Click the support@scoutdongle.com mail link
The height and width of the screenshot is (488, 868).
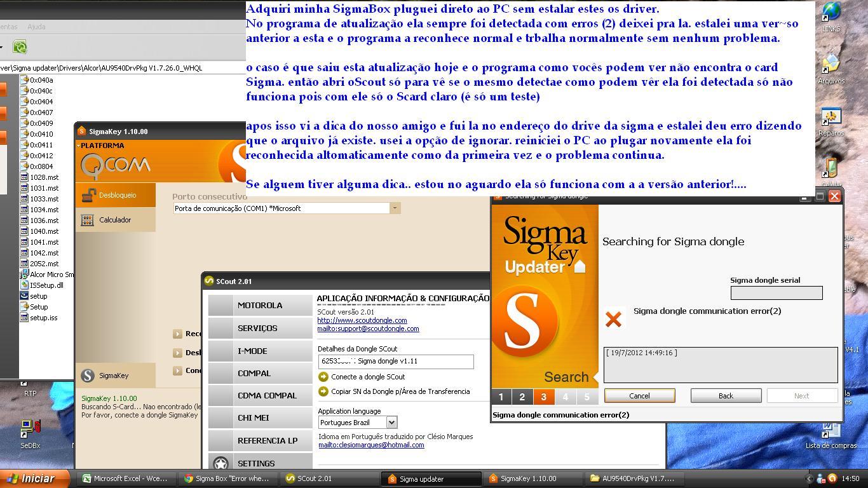[369, 329]
